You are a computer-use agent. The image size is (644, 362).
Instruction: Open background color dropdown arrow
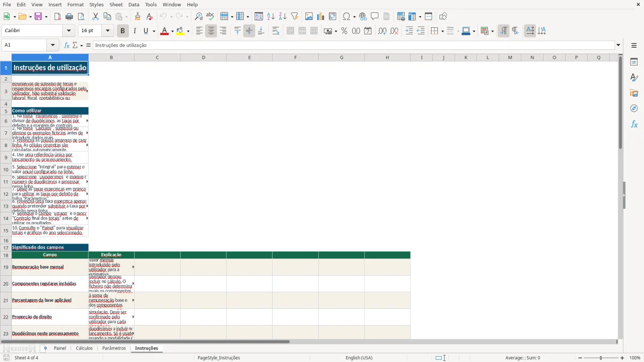pos(188,31)
